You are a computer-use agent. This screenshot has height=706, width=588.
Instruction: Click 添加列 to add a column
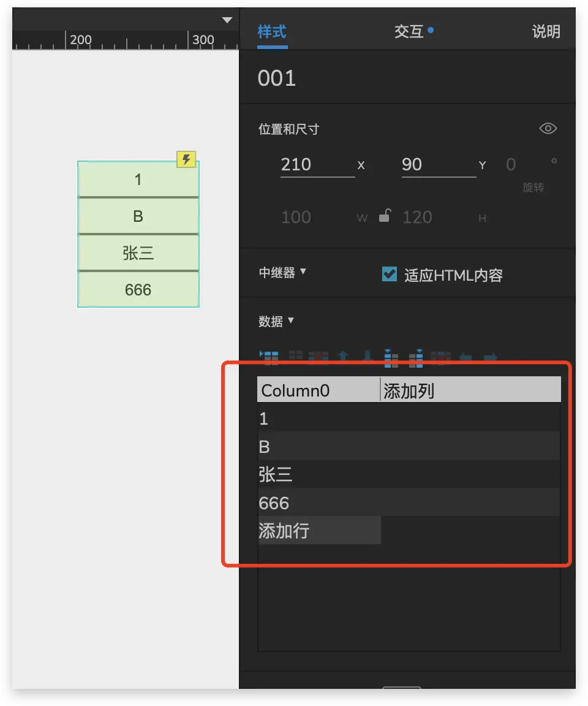(x=409, y=390)
